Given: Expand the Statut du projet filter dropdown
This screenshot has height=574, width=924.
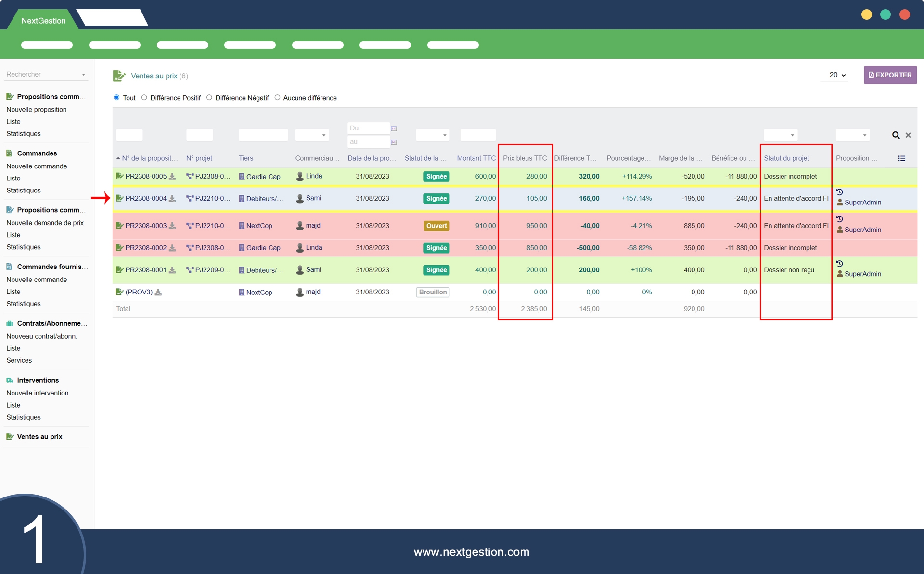Looking at the screenshot, I should tap(781, 135).
